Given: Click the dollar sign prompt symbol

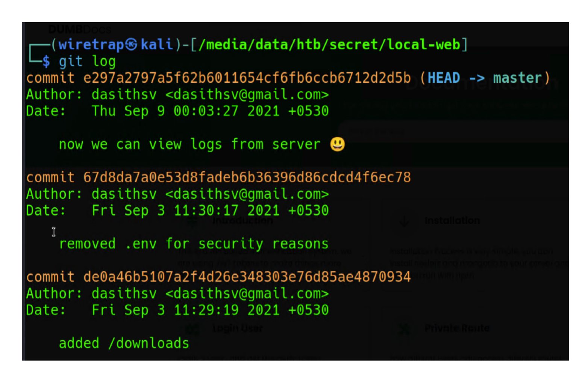Looking at the screenshot, I should [46, 61].
